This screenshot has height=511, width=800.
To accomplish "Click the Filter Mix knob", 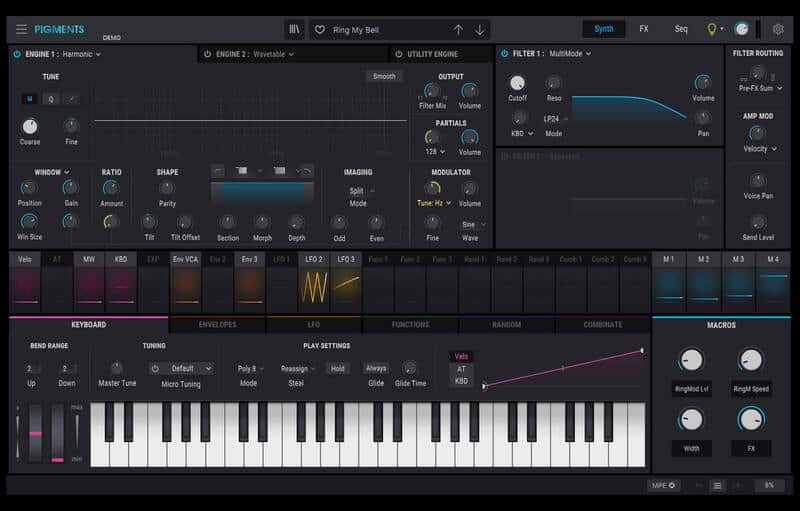I will [432, 91].
